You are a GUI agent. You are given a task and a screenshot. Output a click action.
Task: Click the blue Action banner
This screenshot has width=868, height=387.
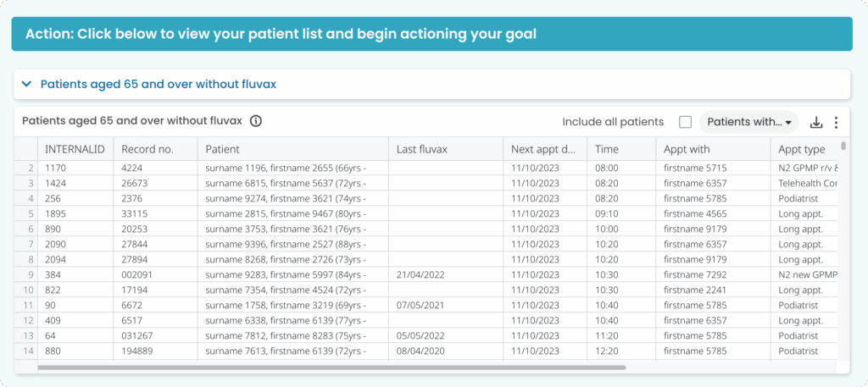(431, 34)
